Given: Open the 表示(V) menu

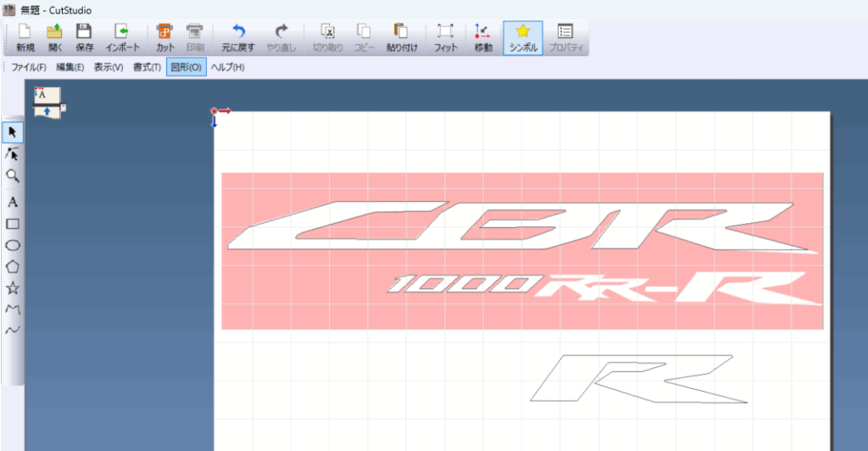Looking at the screenshot, I should [108, 67].
